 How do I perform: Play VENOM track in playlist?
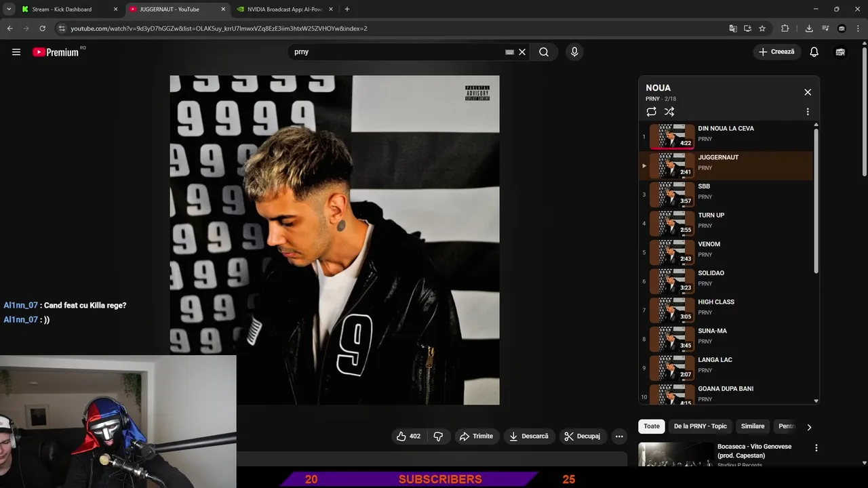point(726,251)
